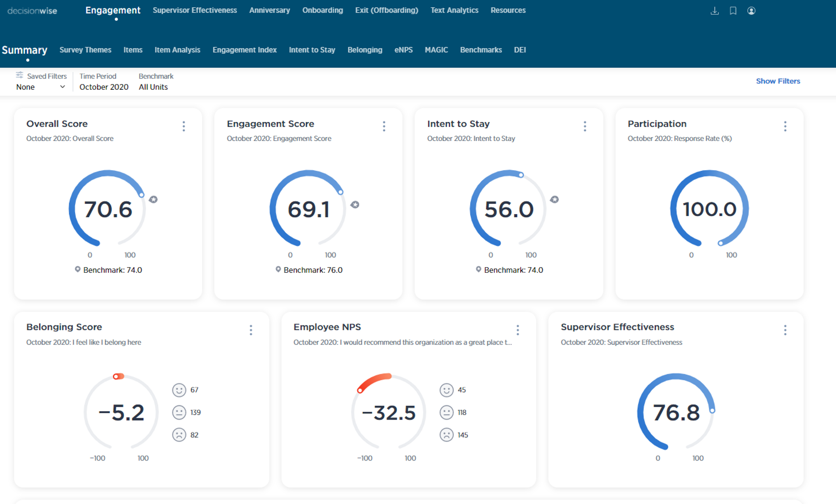Image resolution: width=836 pixels, height=504 pixels.
Task: Click the decisionwise logo
Action: (x=32, y=11)
